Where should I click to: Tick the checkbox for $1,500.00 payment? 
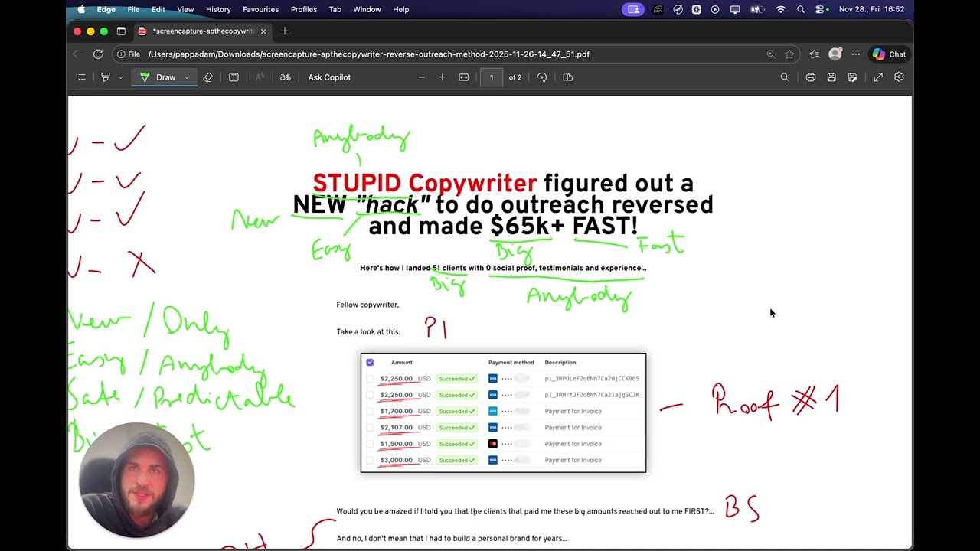370,444
